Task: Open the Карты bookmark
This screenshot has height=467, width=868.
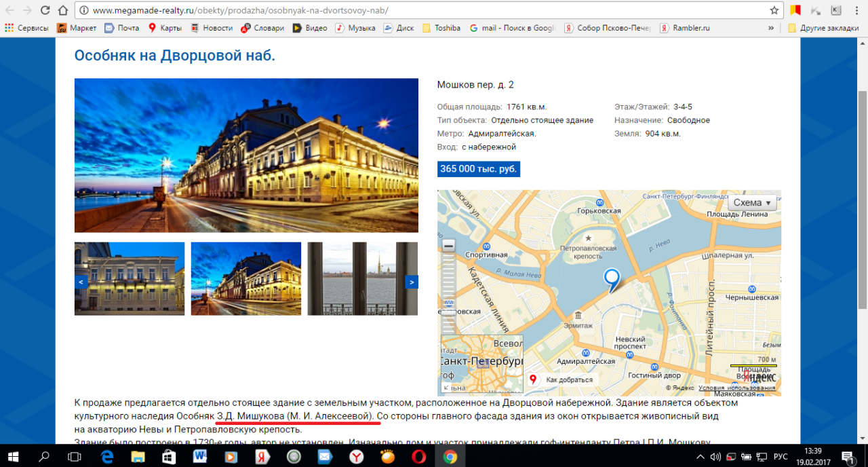Action: coord(165,28)
